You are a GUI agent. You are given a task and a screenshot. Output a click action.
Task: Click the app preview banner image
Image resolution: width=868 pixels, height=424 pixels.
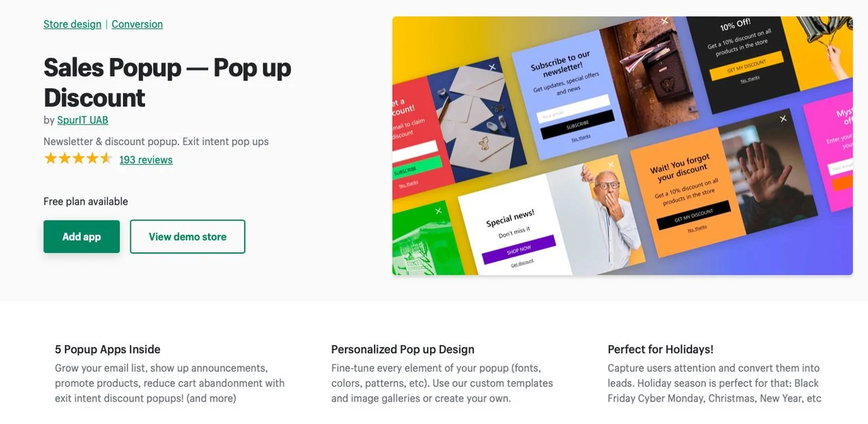(x=623, y=146)
